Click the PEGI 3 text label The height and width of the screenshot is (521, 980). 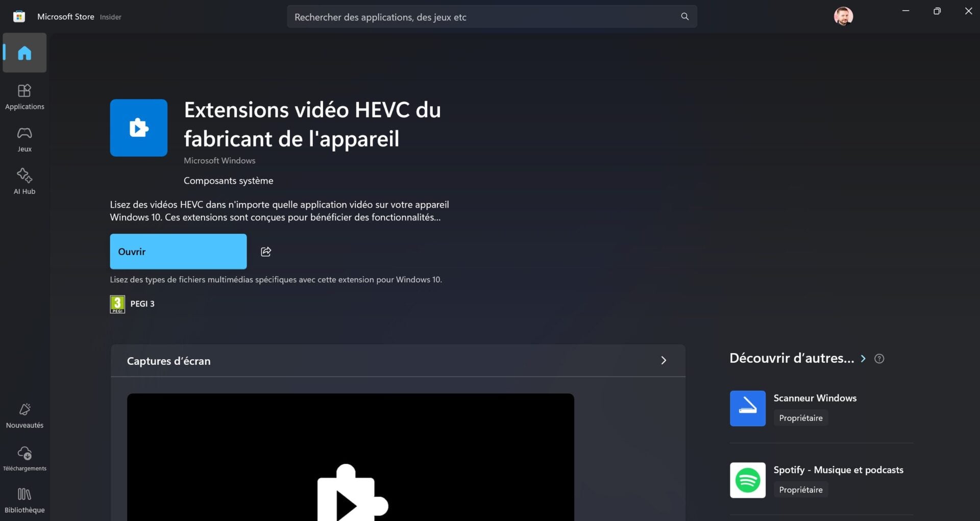142,304
